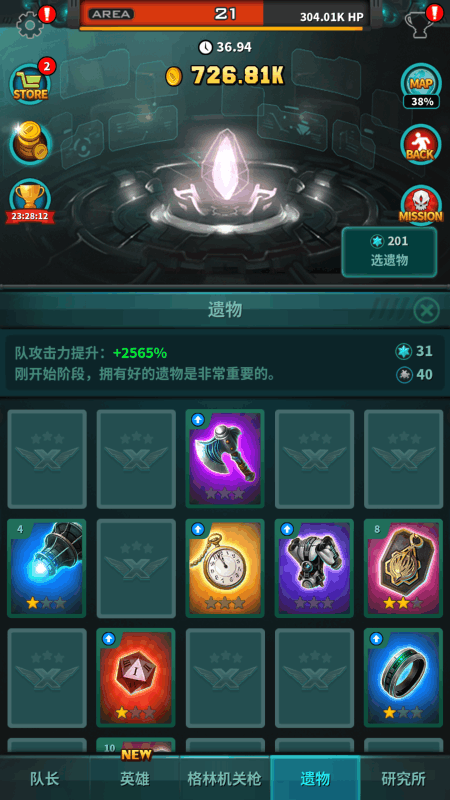450x800 pixels.
Task: Open the MISSION skull icon
Action: (x=420, y=205)
